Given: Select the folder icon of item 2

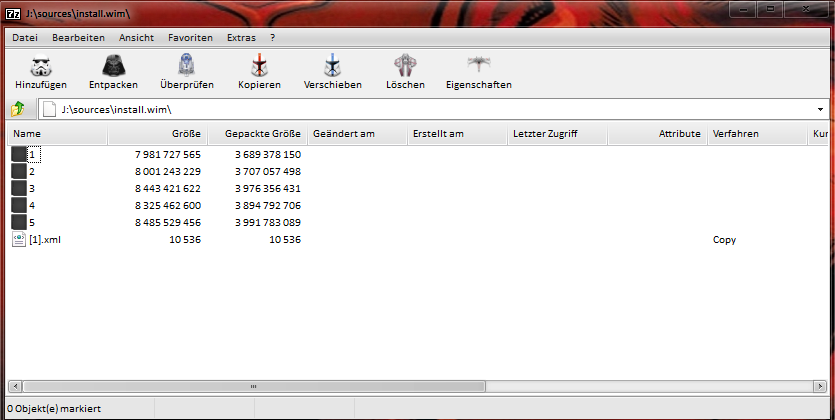Looking at the screenshot, I should [19, 171].
